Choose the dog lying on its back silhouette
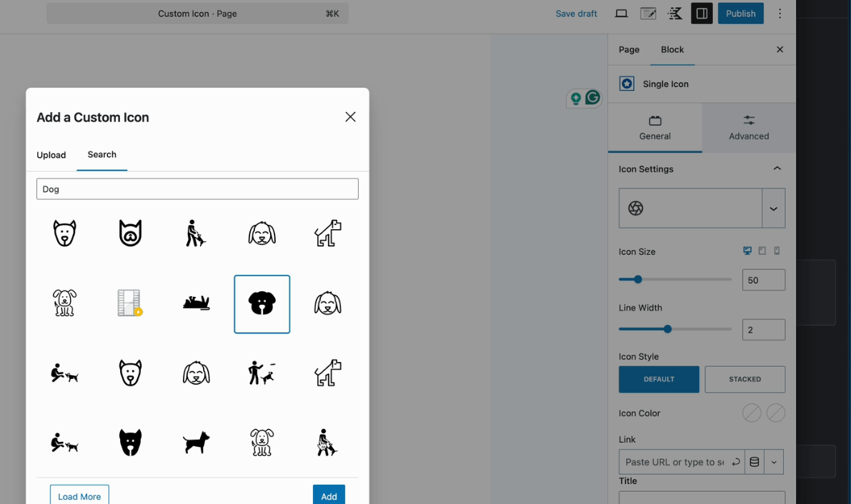Screen dimensions: 851x504 196,302
